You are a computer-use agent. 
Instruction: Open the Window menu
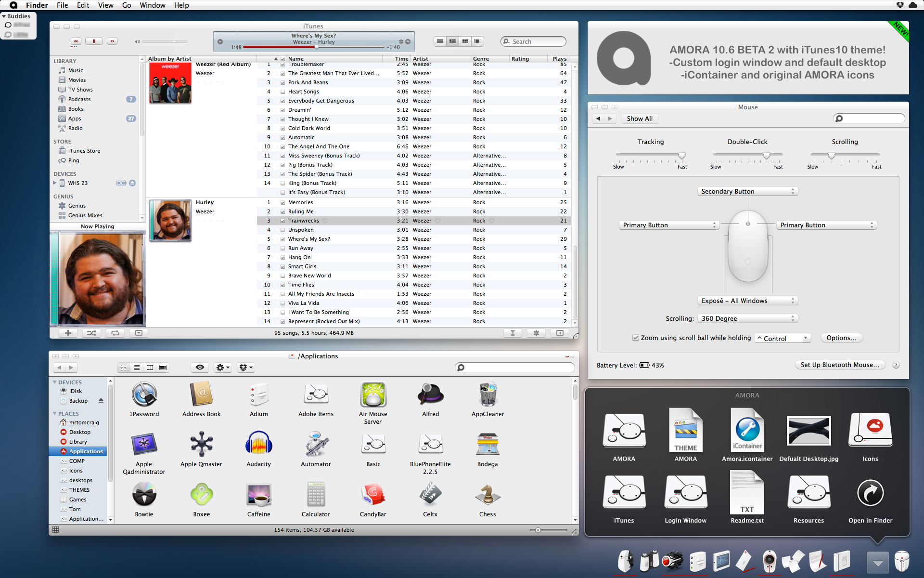click(153, 5)
